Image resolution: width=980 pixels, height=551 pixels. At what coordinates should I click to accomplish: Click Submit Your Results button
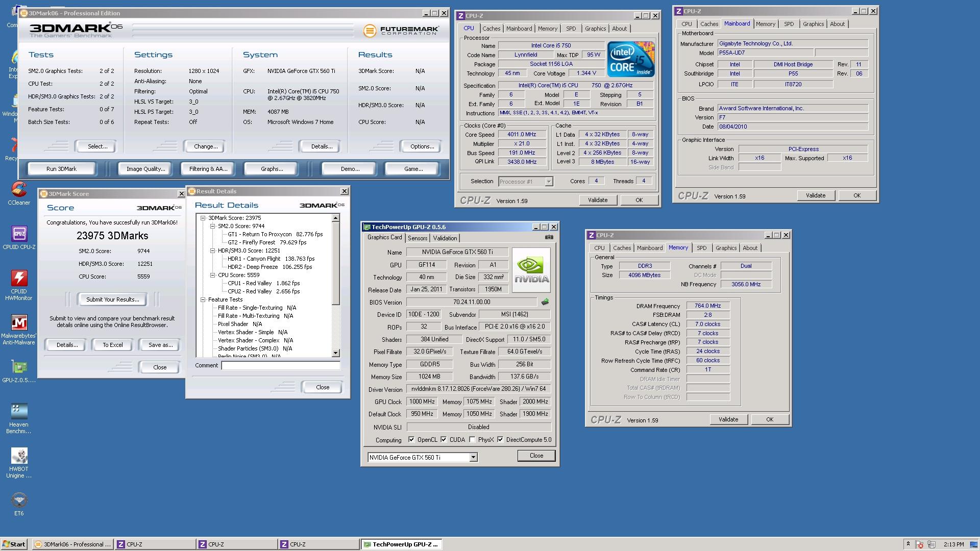[112, 299]
